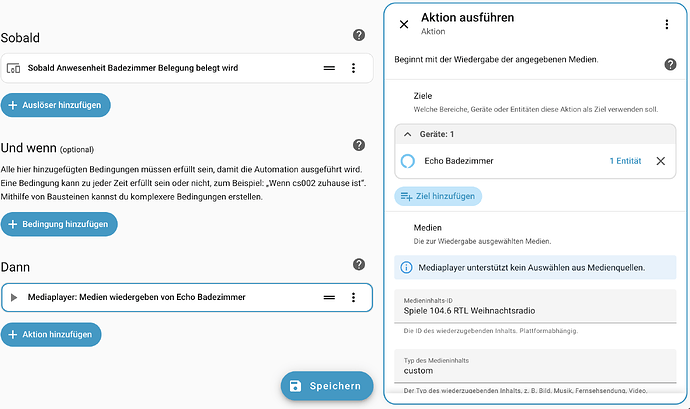Click the Typ des Medieninhalts field
Screen dimensions: 690x409
[535, 366]
